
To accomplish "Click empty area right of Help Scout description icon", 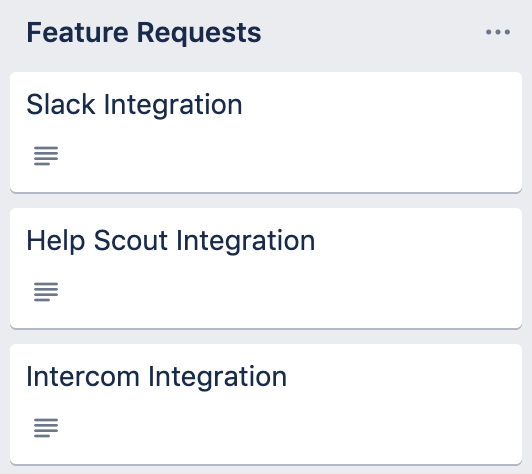I will click(288, 291).
